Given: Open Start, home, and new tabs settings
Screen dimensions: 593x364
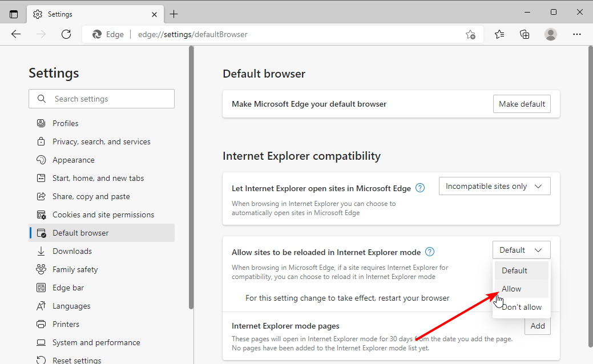Looking at the screenshot, I should click(x=102, y=178).
